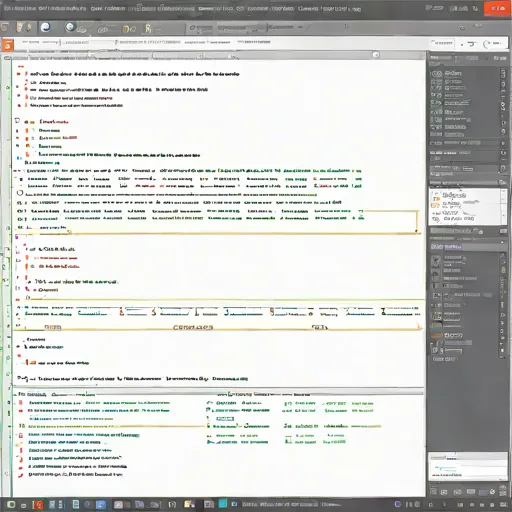Click the orange button in the top-right corner
The height and width of the screenshot is (512, 512).
[497, 8]
